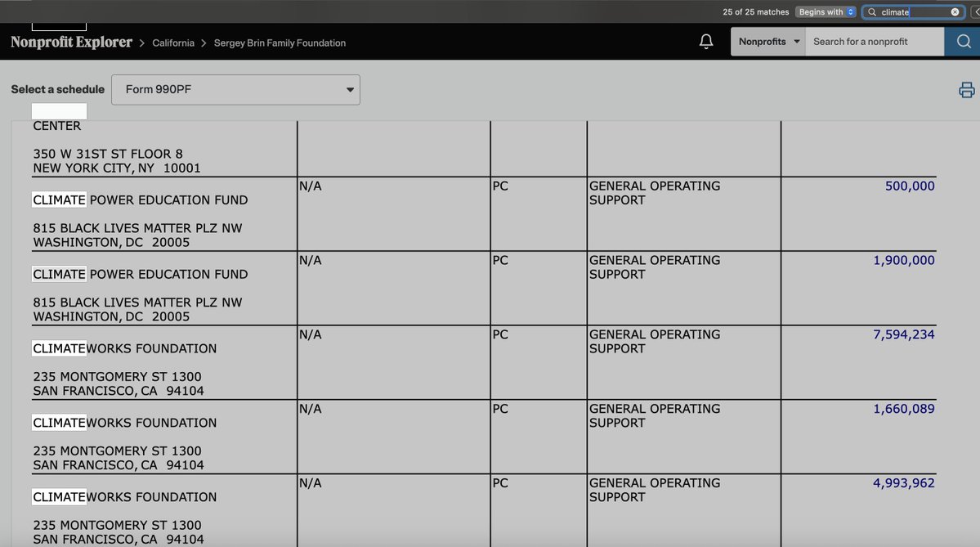This screenshot has width=980, height=547.
Task: Click the print page icon
Action: coord(966,90)
